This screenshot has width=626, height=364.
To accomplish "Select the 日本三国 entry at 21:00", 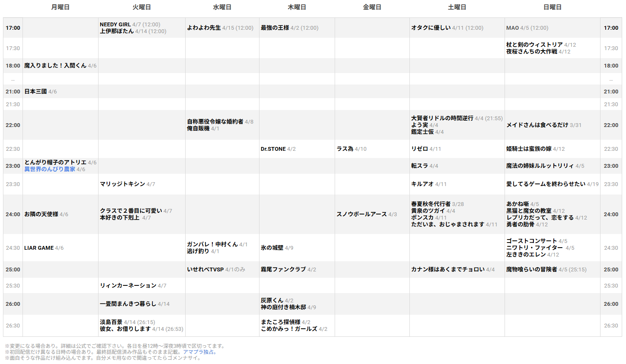I will click(x=36, y=92).
